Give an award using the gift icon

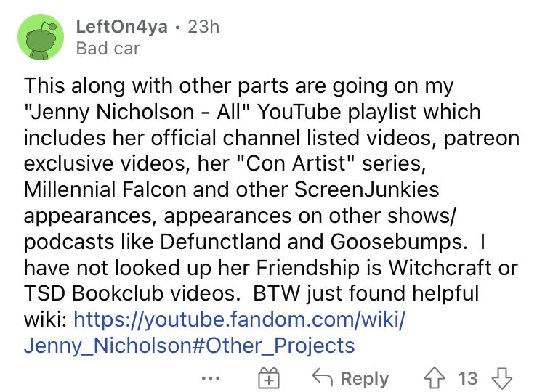(269, 378)
